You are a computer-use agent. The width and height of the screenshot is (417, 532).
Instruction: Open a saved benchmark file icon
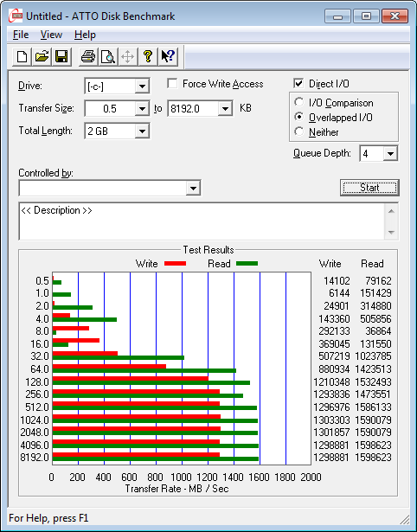(x=42, y=56)
